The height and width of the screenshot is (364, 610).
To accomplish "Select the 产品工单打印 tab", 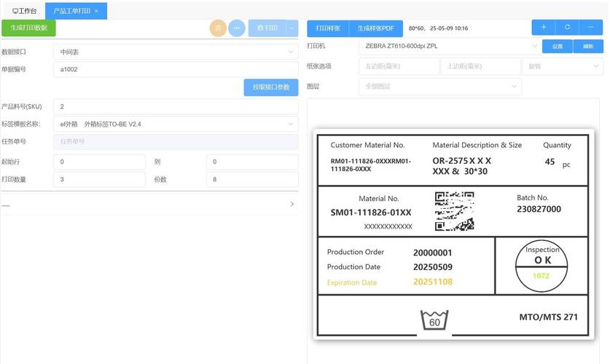I will [x=72, y=11].
